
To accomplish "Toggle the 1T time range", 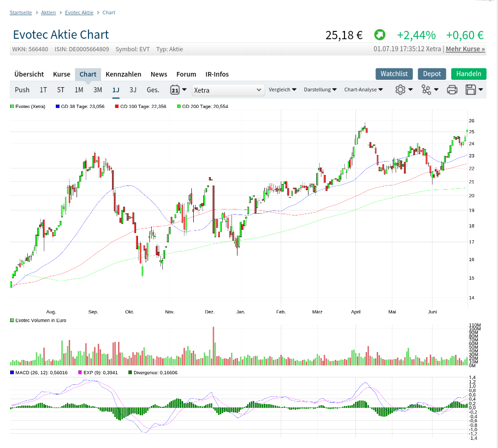I will tap(43, 90).
